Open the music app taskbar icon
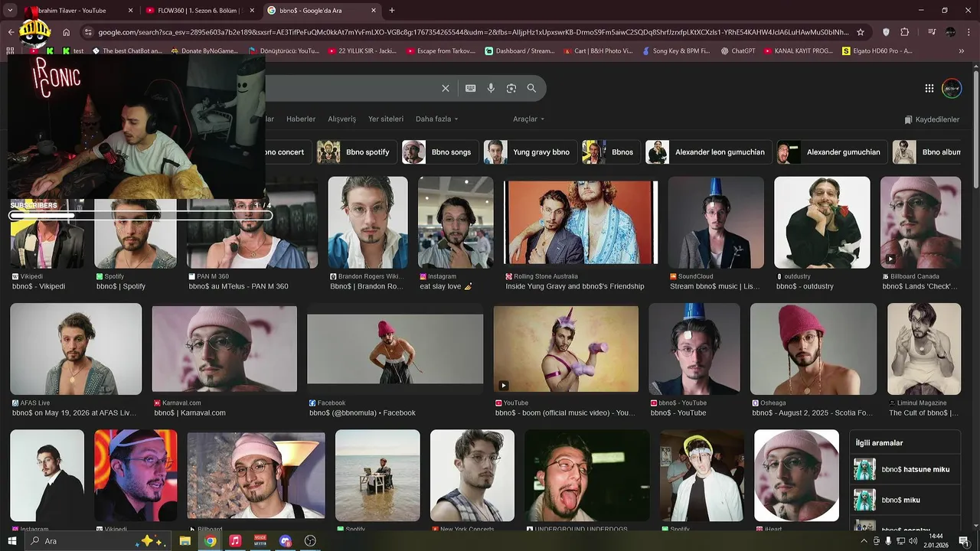This screenshot has width=980, height=551. 235,541
